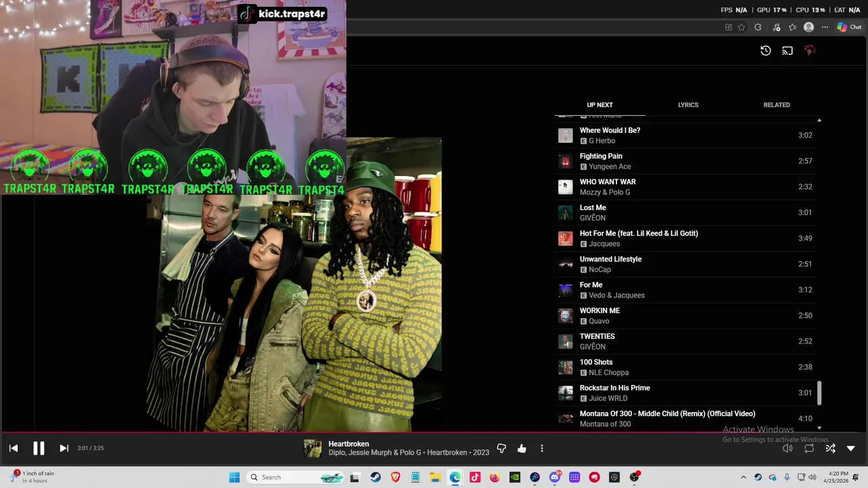
Task: Switch to the UP NEXT tab
Action: (599, 105)
